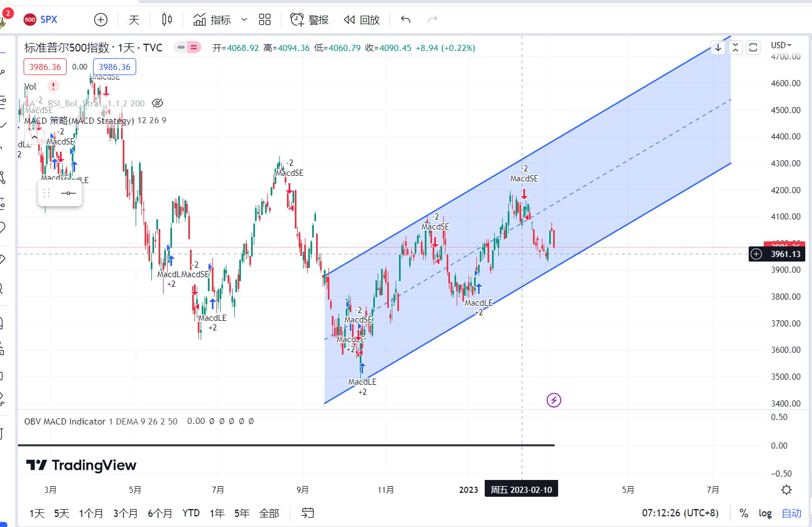Click the 警报 alarm clock icon to create alert

tap(296, 19)
